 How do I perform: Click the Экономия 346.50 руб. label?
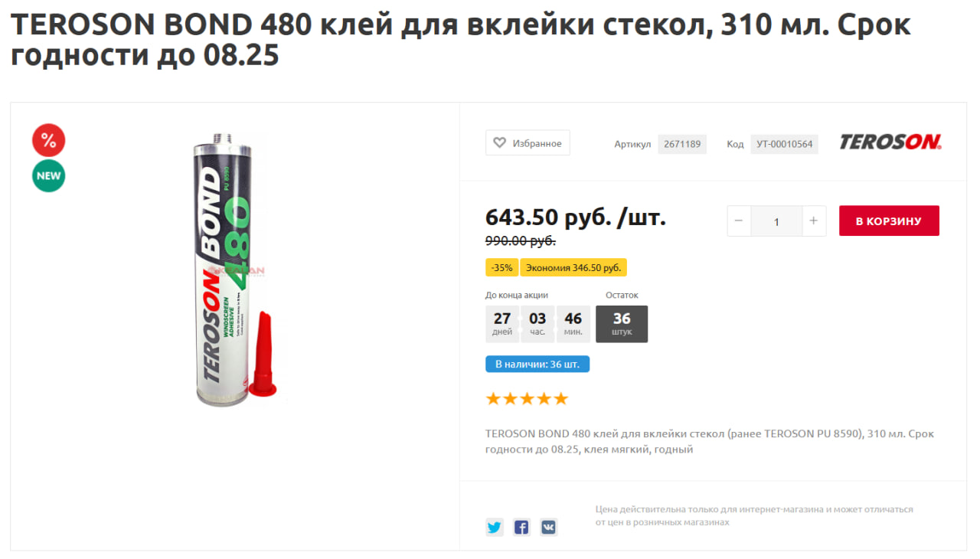tap(573, 267)
